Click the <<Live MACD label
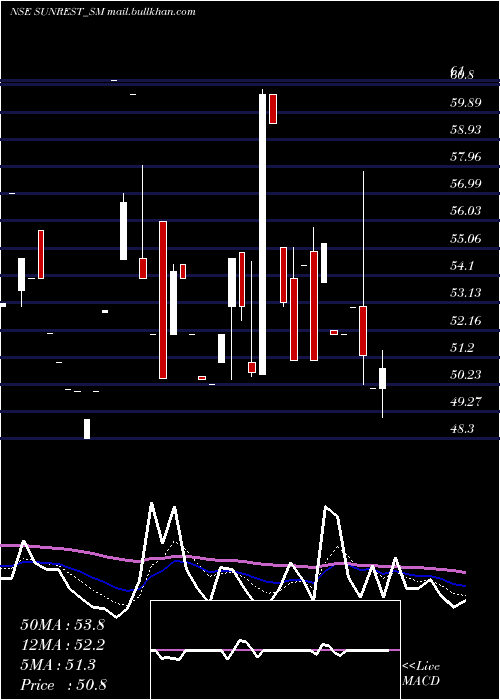Image resolution: width=500 pixels, height=700 pixels. click(421, 673)
